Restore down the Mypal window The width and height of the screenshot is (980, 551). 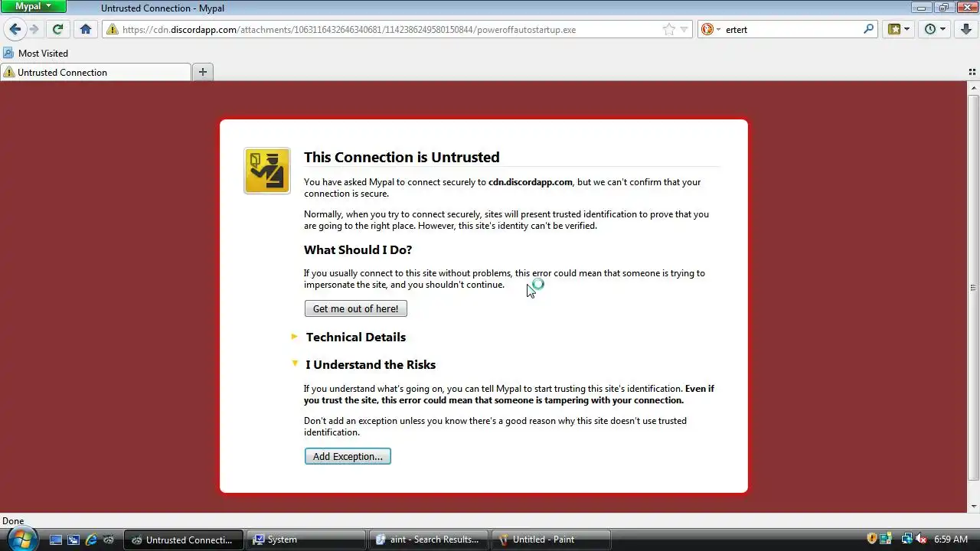(943, 7)
